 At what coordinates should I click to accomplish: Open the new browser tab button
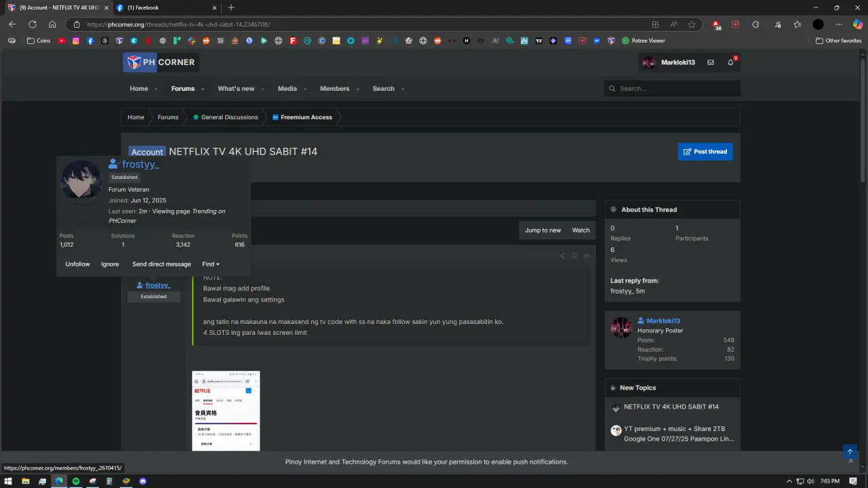(x=231, y=7)
